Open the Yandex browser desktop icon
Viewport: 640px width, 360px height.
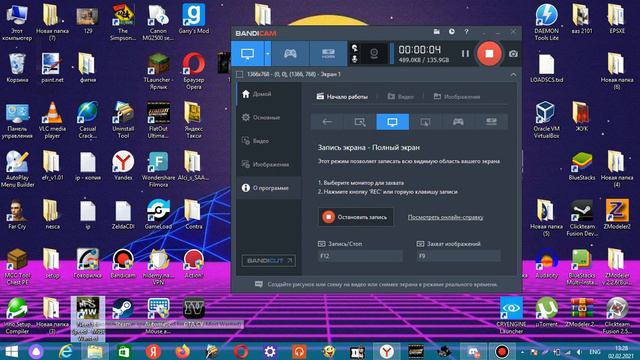tap(123, 165)
